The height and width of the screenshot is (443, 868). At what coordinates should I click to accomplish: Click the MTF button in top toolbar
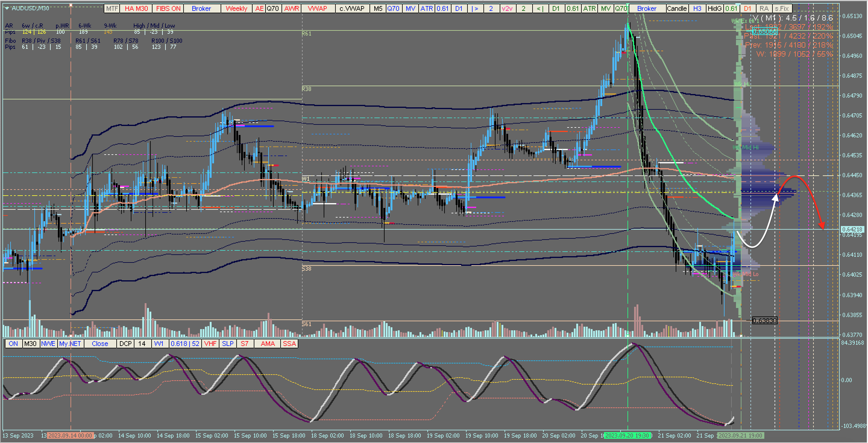coord(112,8)
